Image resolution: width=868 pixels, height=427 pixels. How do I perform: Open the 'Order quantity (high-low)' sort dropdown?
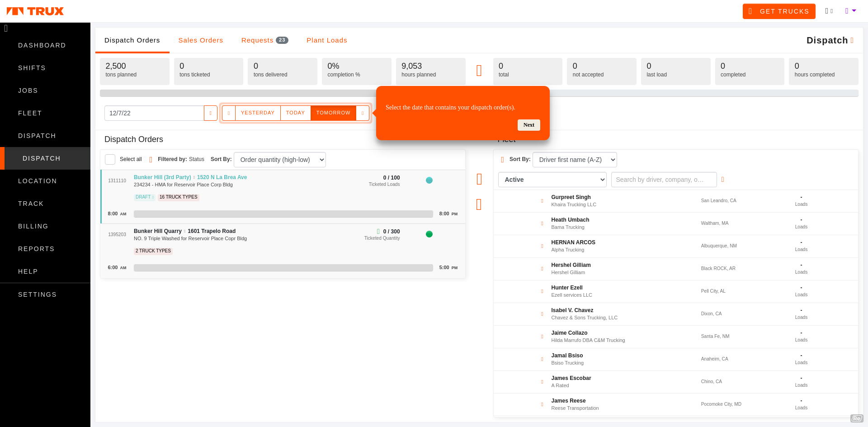pyautogui.click(x=279, y=159)
